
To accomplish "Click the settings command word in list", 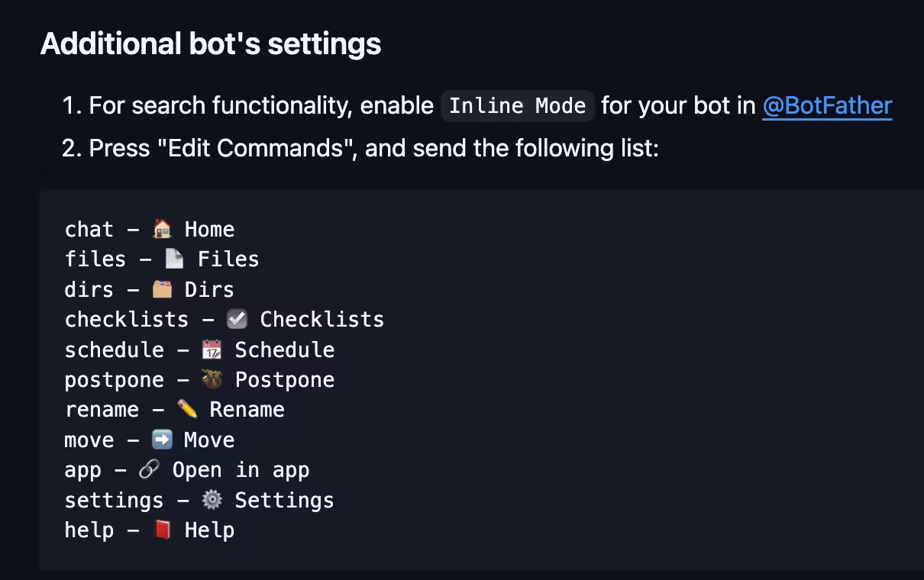I will click(x=115, y=500).
